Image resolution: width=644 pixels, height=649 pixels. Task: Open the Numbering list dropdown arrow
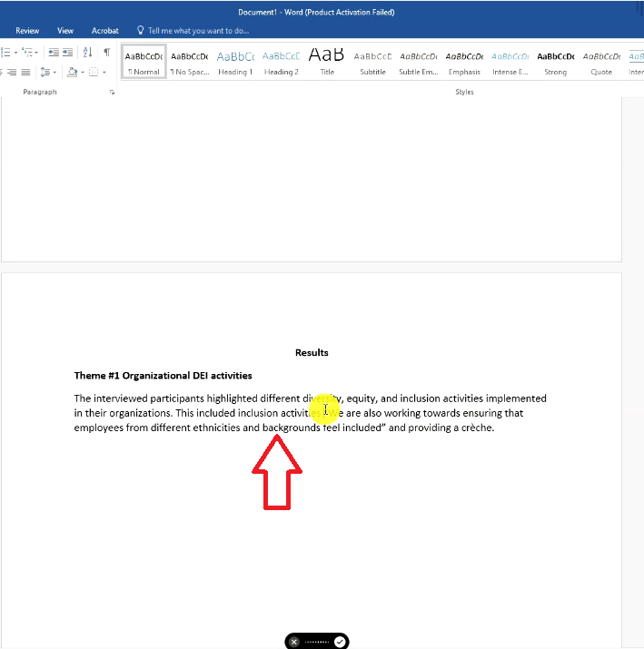(x=15, y=53)
